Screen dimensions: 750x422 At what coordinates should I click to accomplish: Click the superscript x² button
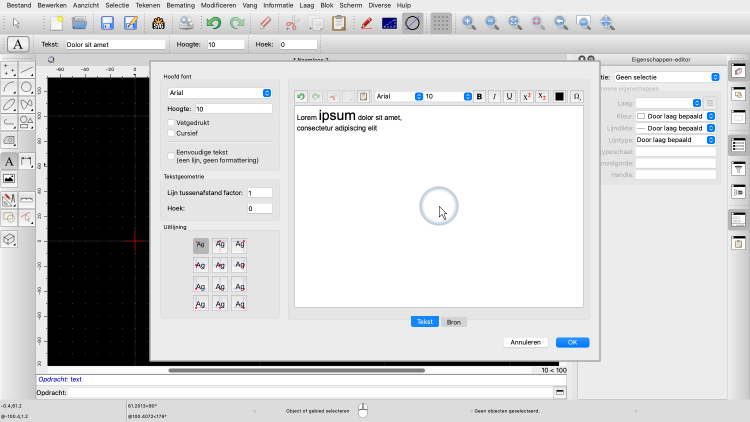[526, 97]
